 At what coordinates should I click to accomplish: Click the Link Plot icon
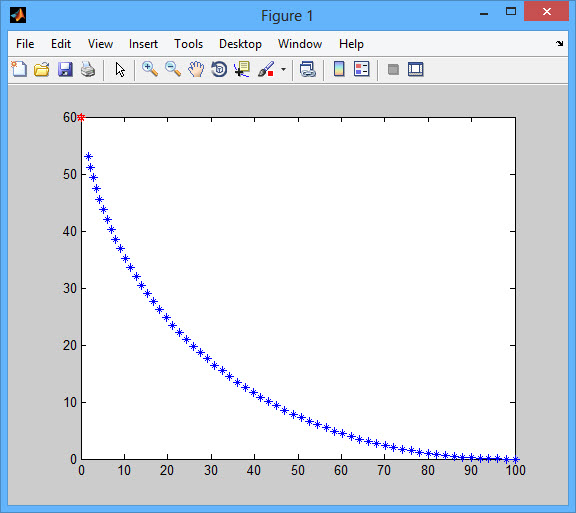[x=307, y=69]
